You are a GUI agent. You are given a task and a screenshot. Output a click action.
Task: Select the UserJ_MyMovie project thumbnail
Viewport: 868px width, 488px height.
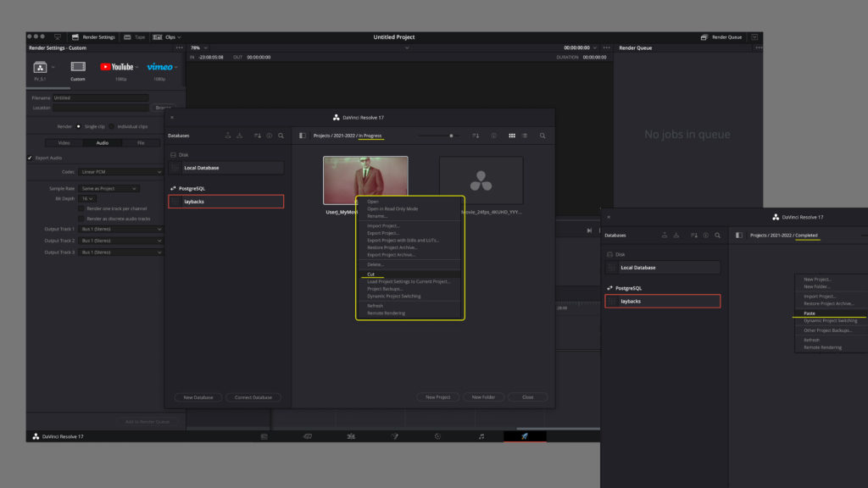point(365,180)
